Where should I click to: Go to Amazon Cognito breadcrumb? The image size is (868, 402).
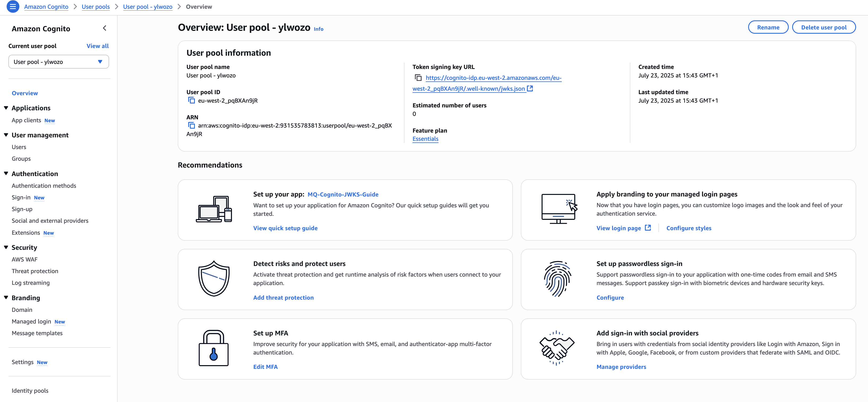point(46,7)
